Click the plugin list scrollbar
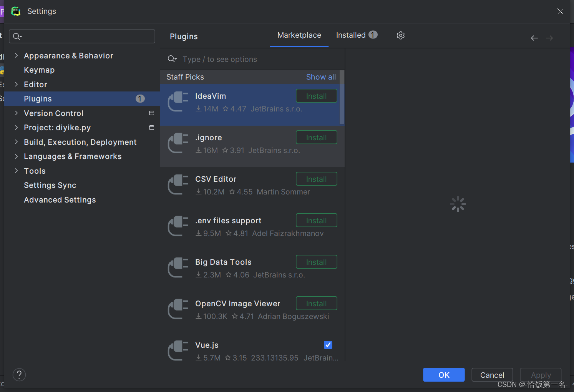 coord(342,97)
